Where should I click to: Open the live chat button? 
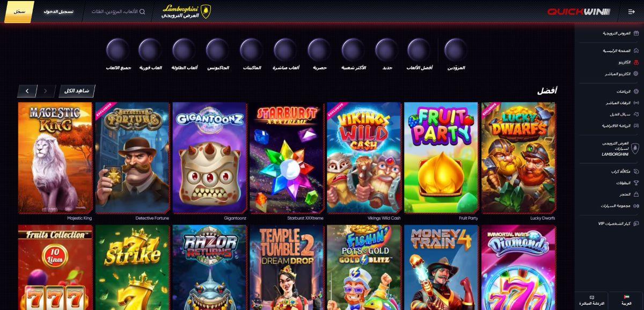(x=591, y=300)
